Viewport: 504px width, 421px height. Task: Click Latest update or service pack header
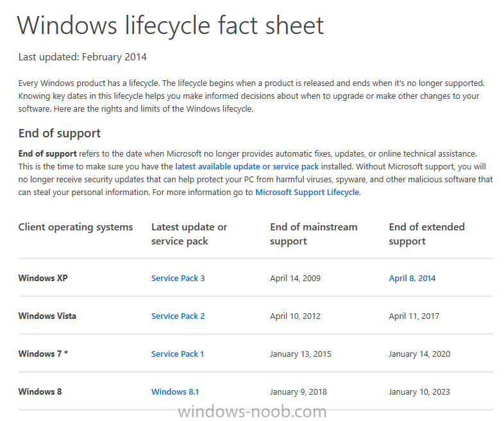click(189, 234)
